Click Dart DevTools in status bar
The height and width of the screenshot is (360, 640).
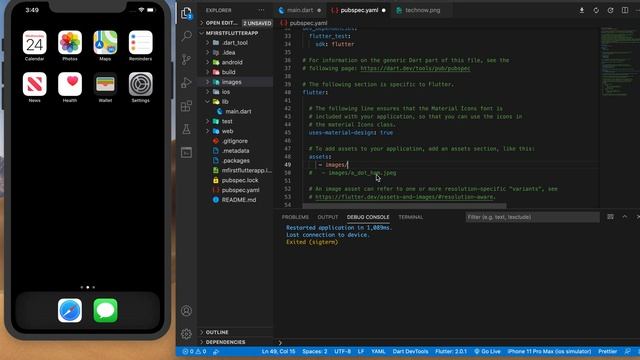point(410,351)
